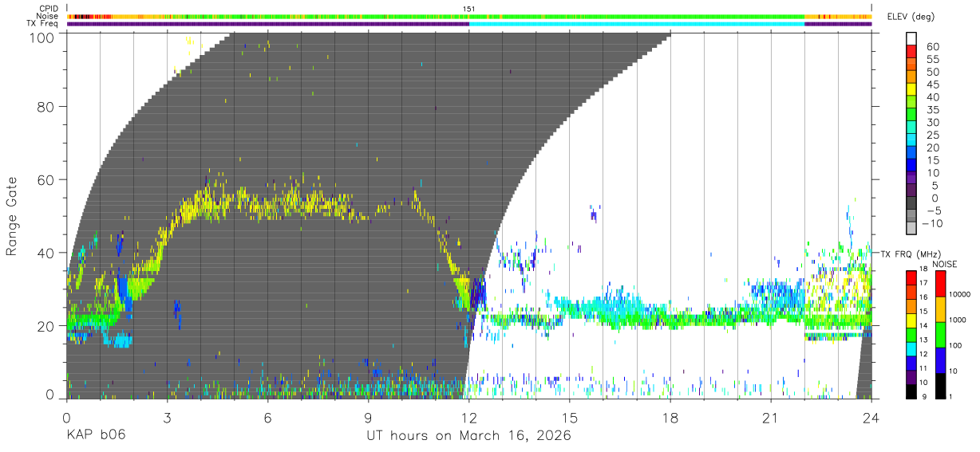Click the cyan section of TX Freq strip

pyautogui.click(x=637, y=24)
